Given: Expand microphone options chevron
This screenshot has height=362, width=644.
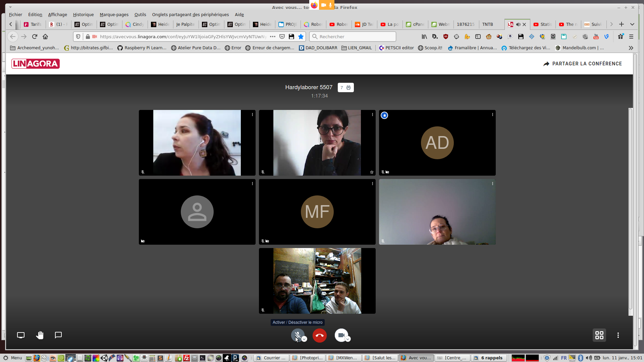Looking at the screenshot, I should [304, 339].
